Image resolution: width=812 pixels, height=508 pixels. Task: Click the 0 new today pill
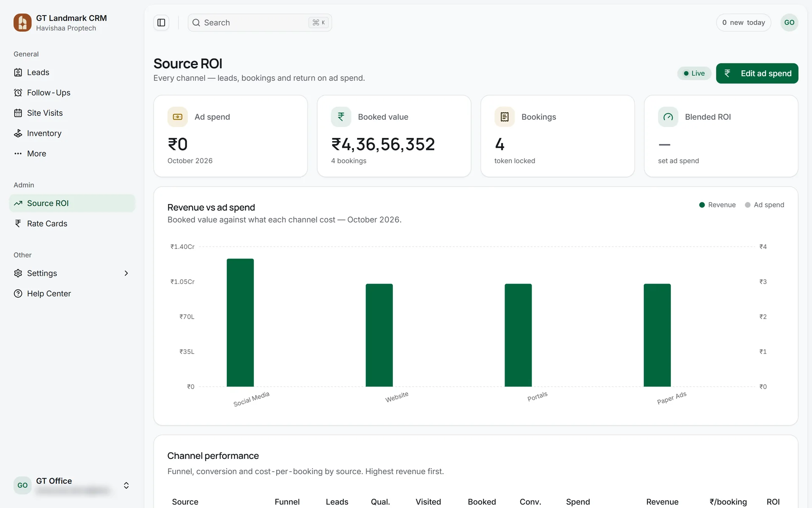coord(743,22)
